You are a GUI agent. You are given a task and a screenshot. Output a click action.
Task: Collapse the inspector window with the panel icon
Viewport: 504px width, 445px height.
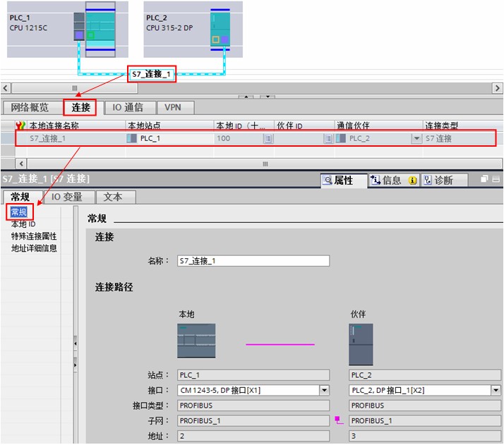tap(496, 179)
